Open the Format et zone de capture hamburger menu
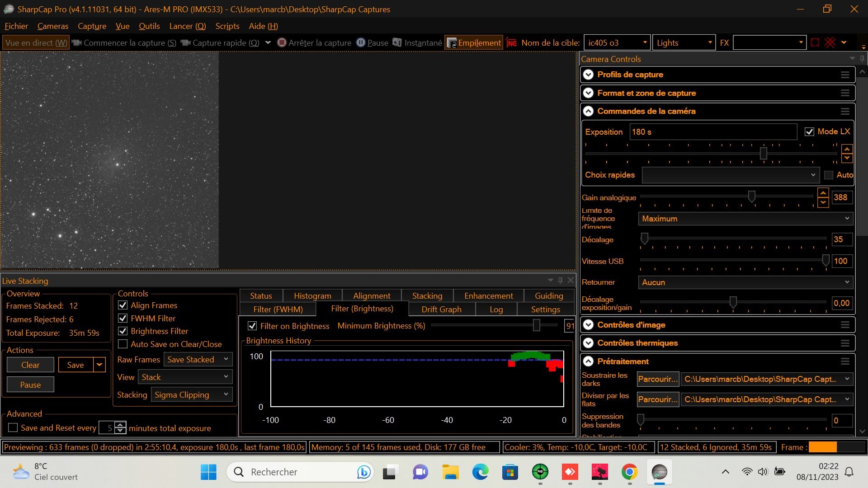 (845, 93)
